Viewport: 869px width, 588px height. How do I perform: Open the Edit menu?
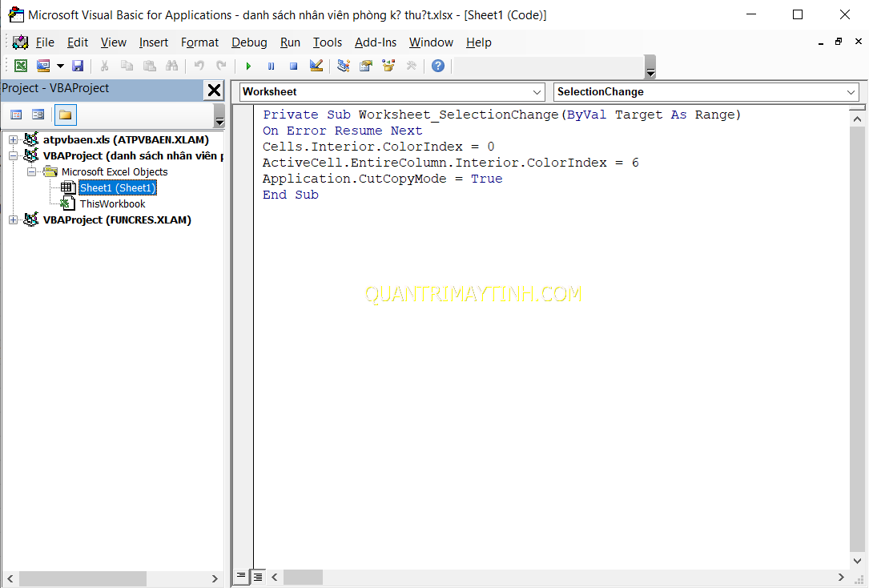point(78,42)
